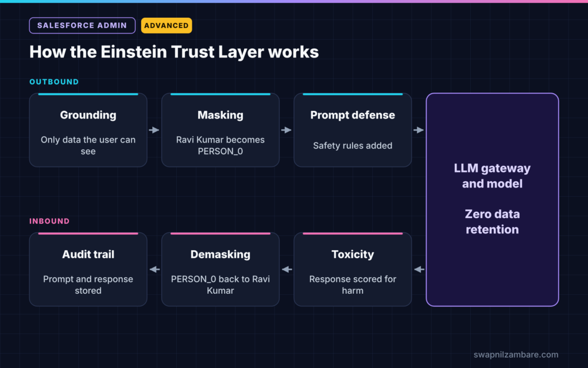
Task: Select the title How the Einstein Trust Layer works
Action: 174,52
